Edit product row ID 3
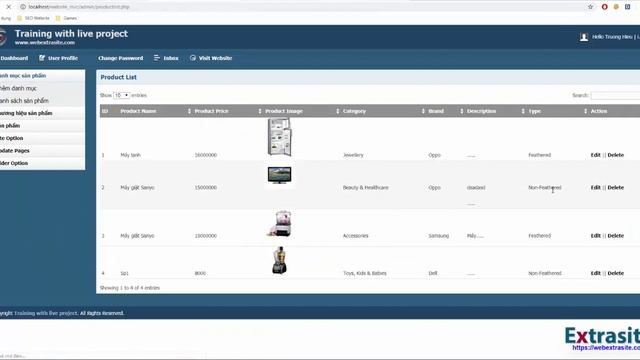Screen dimensions: 640x360 596,236
